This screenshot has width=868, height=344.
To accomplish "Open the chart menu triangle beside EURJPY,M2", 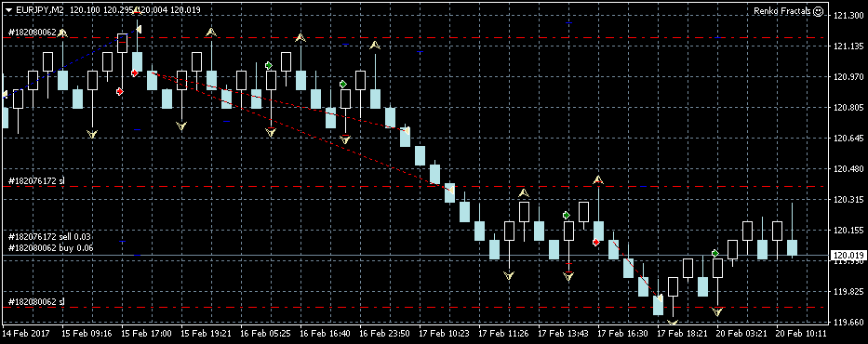I will pyautogui.click(x=8, y=10).
